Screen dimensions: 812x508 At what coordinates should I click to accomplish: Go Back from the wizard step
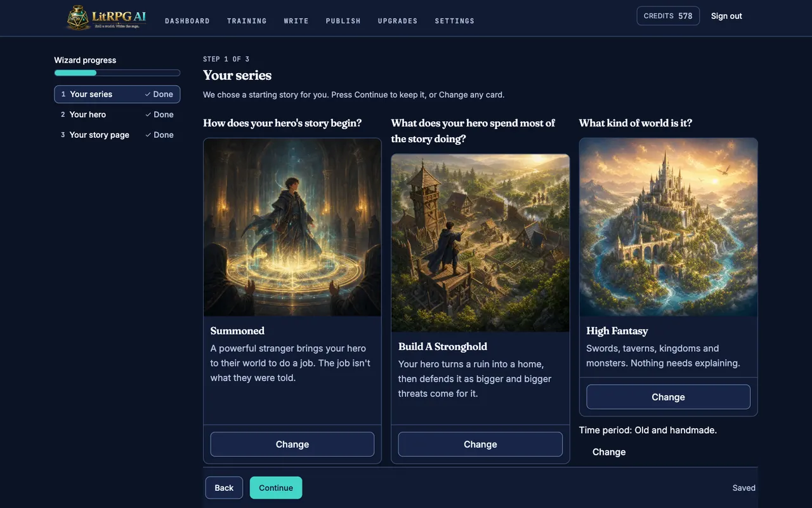click(x=224, y=488)
